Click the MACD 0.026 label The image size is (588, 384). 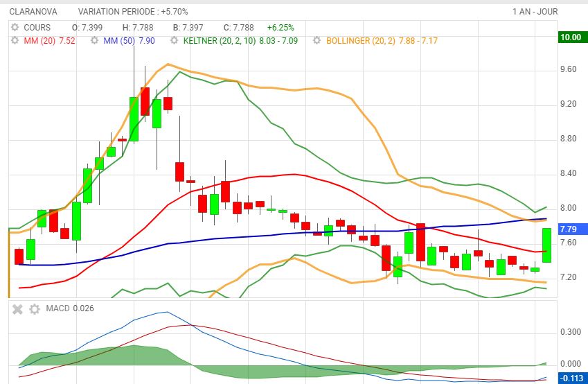(x=70, y=308)
